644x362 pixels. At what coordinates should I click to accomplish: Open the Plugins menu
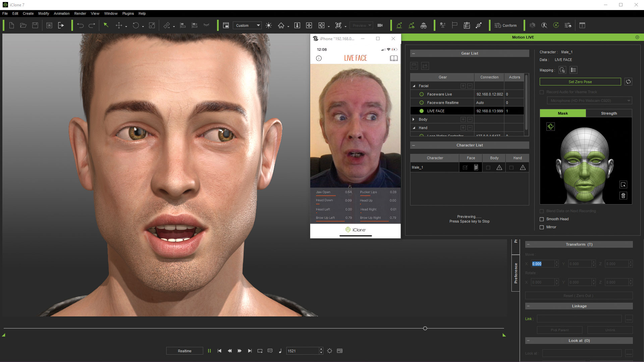click(128, 13)
